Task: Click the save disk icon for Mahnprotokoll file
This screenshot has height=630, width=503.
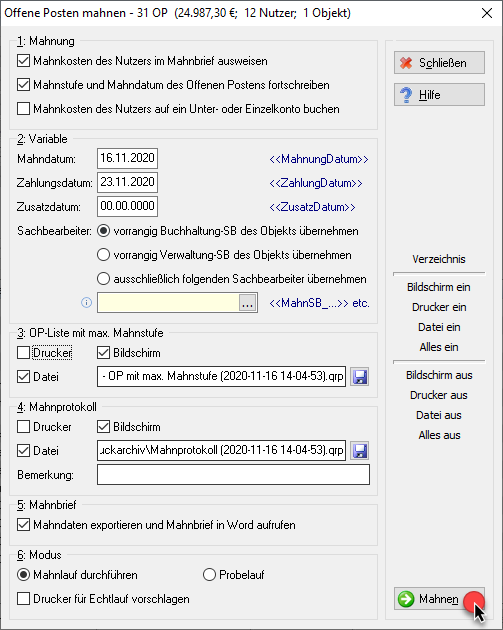Action: click(360, 451)
